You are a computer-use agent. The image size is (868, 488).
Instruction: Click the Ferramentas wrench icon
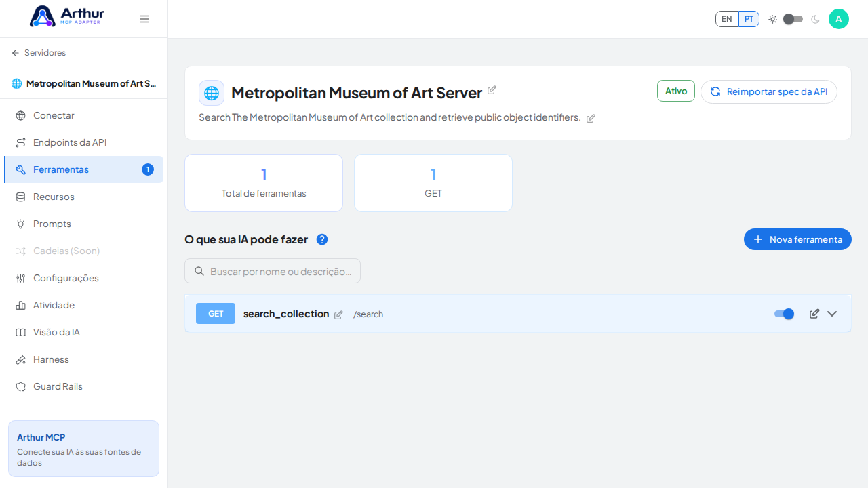tap(21, 169)
